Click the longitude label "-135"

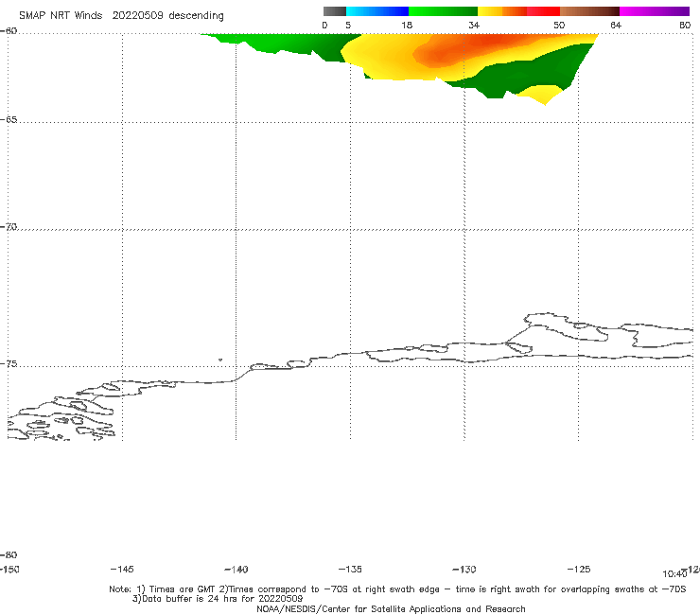click(350, 569)
